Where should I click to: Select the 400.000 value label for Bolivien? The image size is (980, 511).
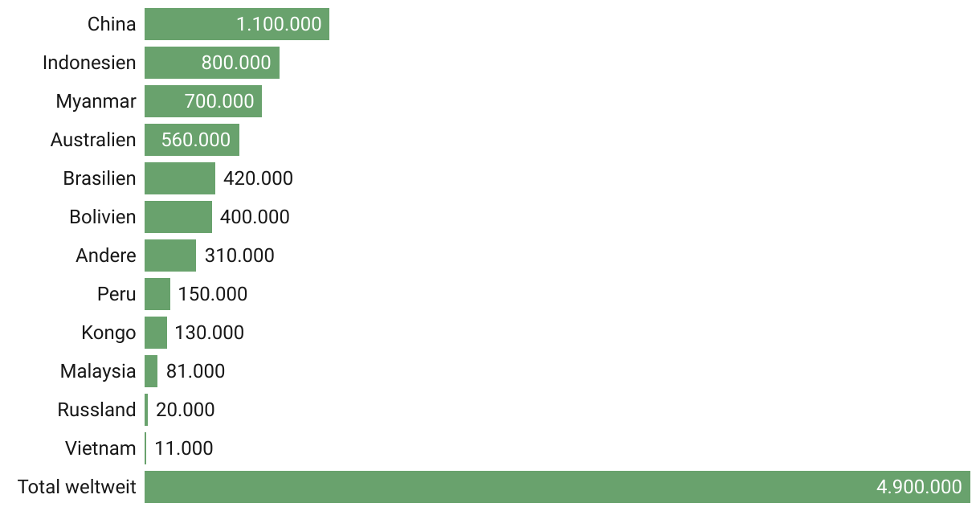click(255, 217)
